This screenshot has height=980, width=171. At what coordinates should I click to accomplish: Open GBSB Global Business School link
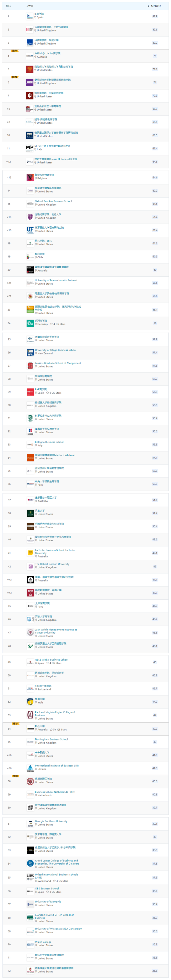52,660
